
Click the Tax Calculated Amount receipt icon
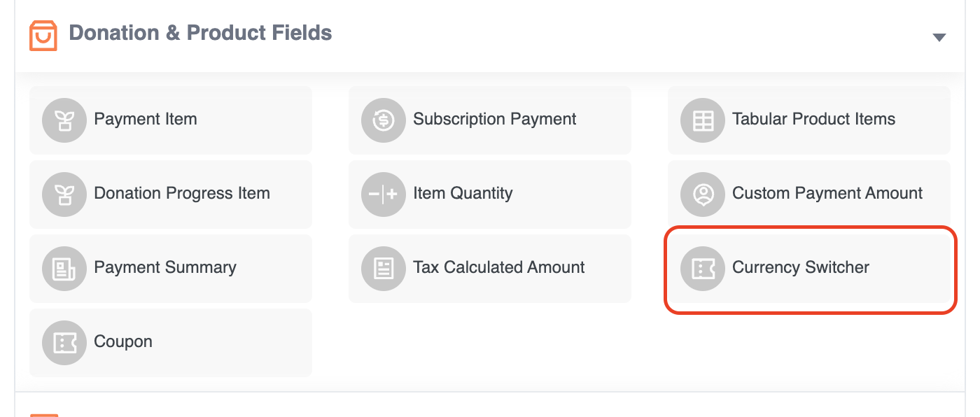click(x=384, y=268)
